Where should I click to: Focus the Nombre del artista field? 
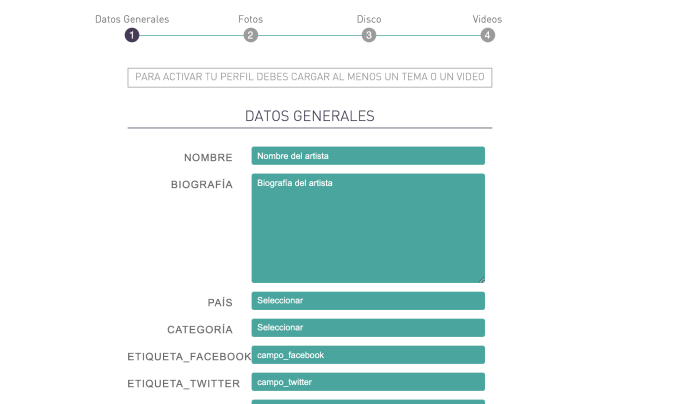368,156
